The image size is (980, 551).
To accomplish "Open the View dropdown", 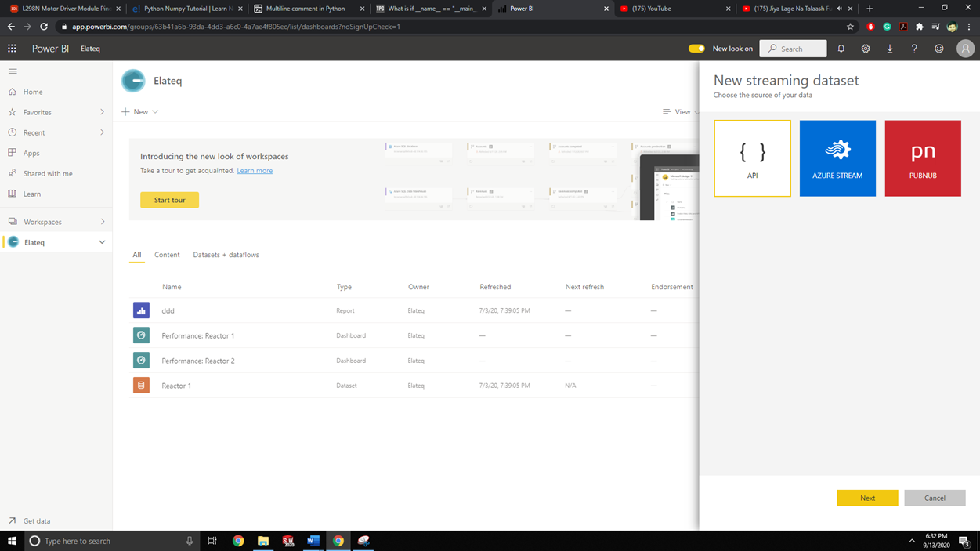I will tap(681, 112).
